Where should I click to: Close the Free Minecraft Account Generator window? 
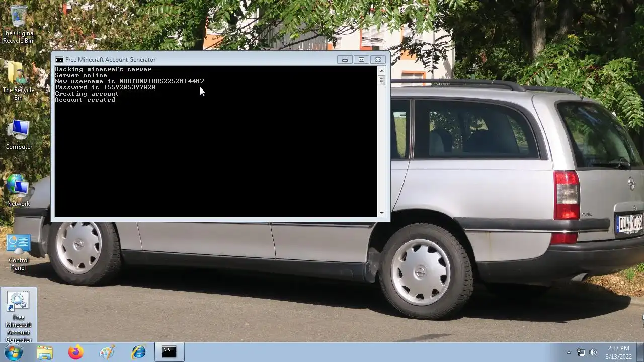(x=378, y=60)
